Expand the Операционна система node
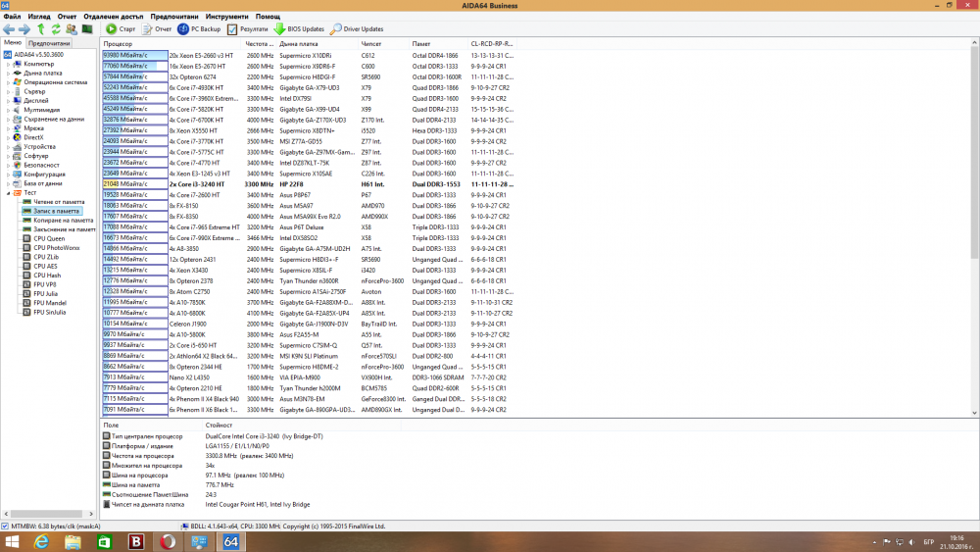980x552 pixels. pos(8,82)
